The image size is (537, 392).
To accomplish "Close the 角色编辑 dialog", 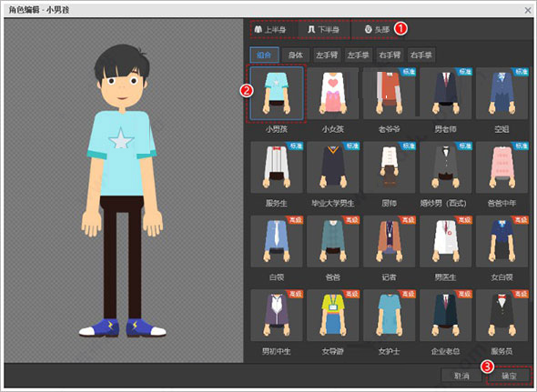I will (x=528, y=10).
